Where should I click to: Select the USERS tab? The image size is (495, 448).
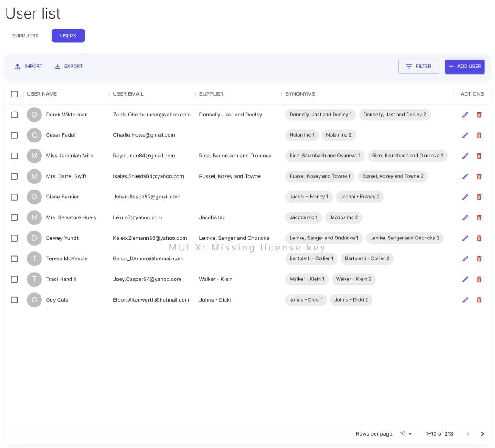68,36
